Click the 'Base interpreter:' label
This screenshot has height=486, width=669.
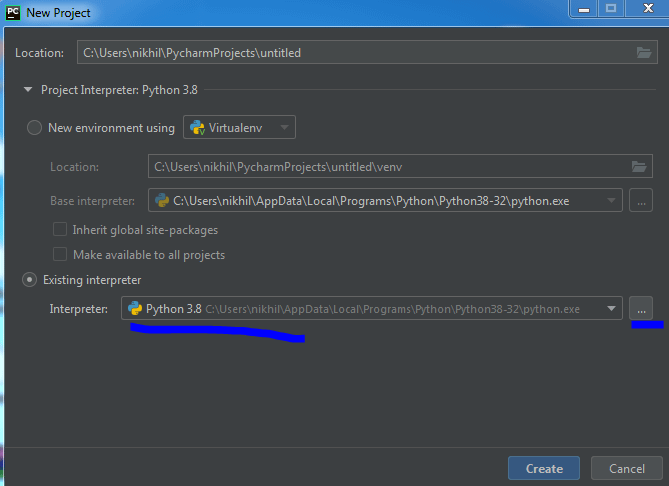click(x=93, y=201)
